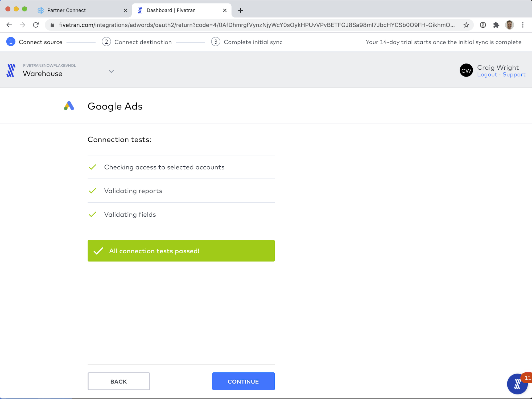Click the Fivetran logo in header
The height and width of the screenshot is (399, 532).
coord(11,71)
